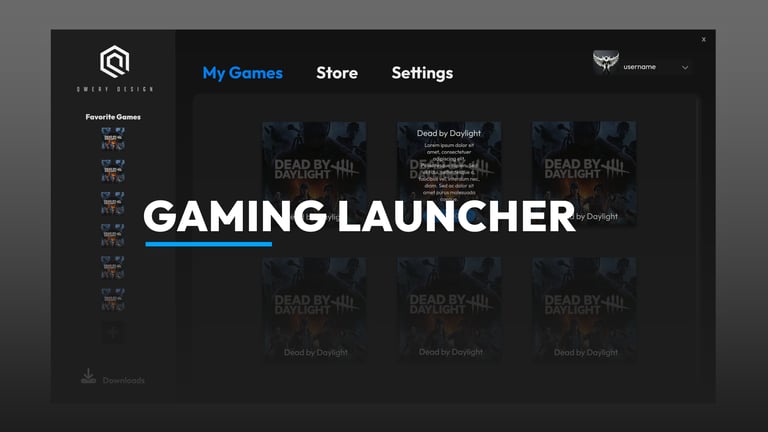768x432 pixels.
Task: Open the bottom-row left Dead by Daylight card
Action: pyautogui.click(x=314, y=310)
